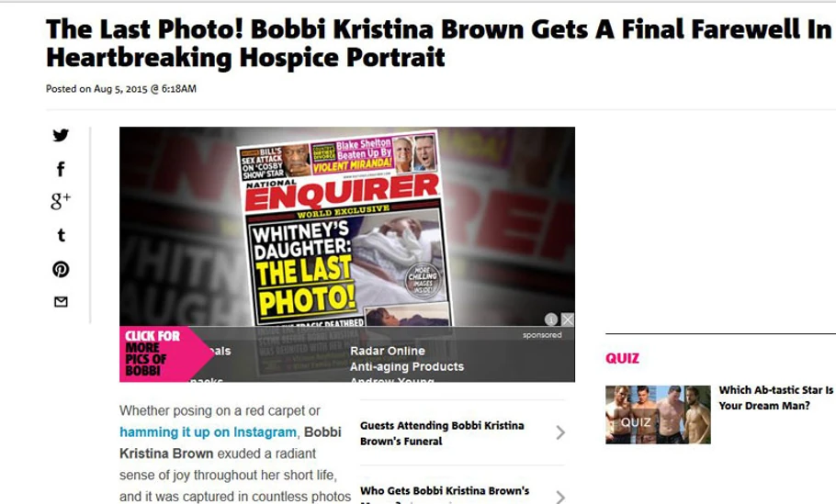Email the article using the envelope icon
Screen dimensions: 836x504
pyautogui.click(x=61, y=302)
